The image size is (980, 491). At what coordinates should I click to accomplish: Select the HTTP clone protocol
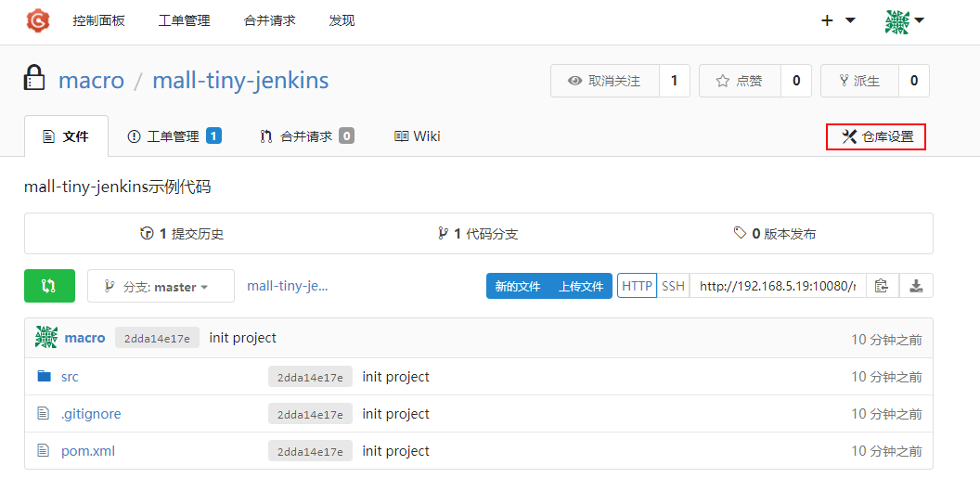point(637,286)
